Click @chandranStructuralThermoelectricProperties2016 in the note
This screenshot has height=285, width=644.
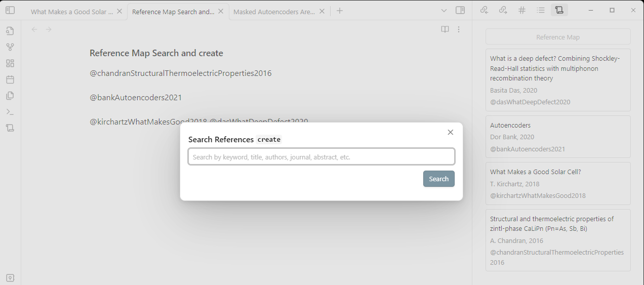tap(181, 73)
